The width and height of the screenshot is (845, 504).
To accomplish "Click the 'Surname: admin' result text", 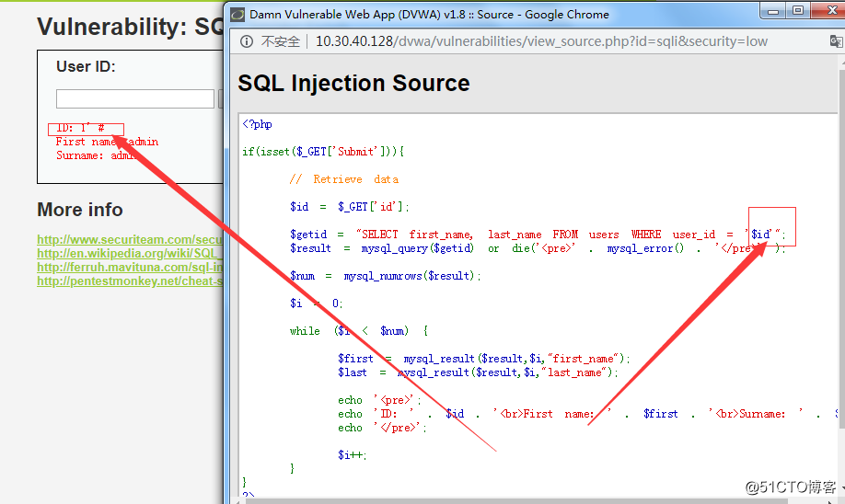I will [95, 155].
